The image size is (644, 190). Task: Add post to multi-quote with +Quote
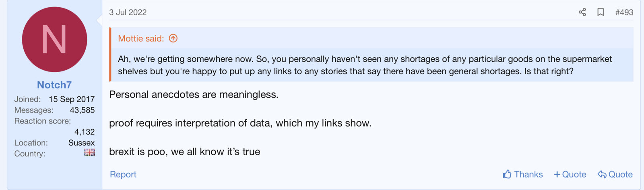point(570,174)
